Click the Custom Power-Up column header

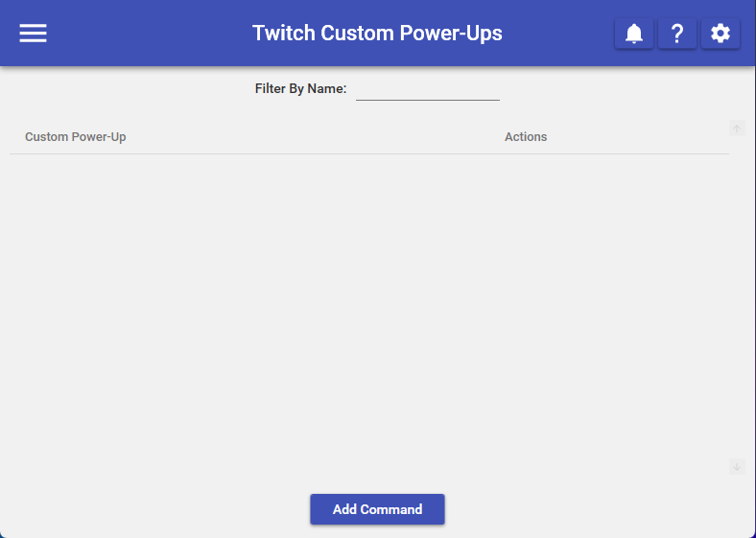(x=76, y=137)
